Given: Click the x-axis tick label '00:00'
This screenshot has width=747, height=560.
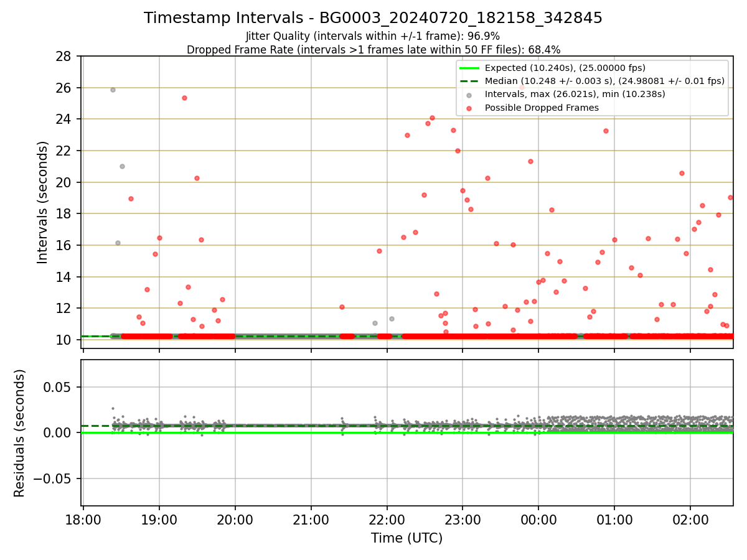Looking at the screenshot, I should pyautogui.click(x=538, y=520).
